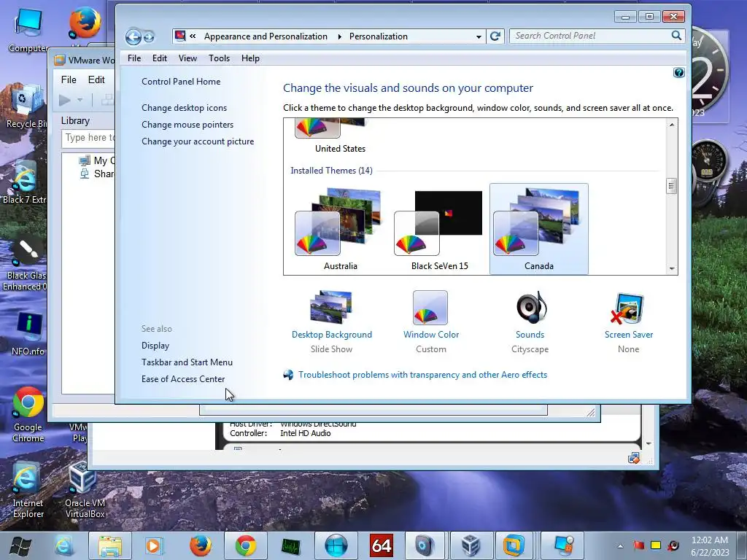Viewport: 747px width, 560px height.
Task: Click the VMware power on play button
Action: (x=65, y=100)
